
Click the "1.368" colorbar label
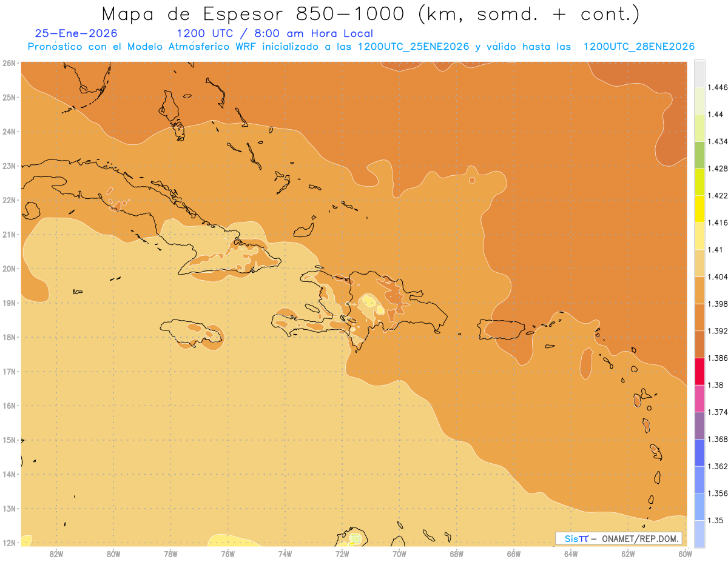[718, 439]
